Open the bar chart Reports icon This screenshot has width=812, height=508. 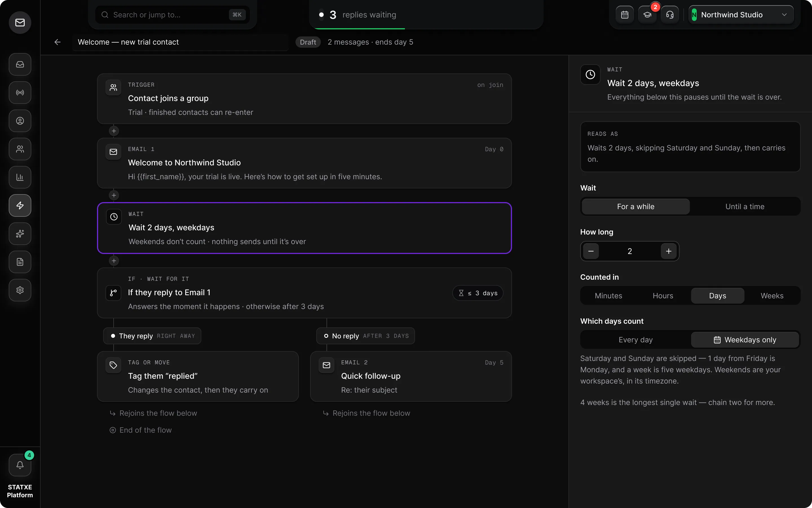tap(20, 177)
